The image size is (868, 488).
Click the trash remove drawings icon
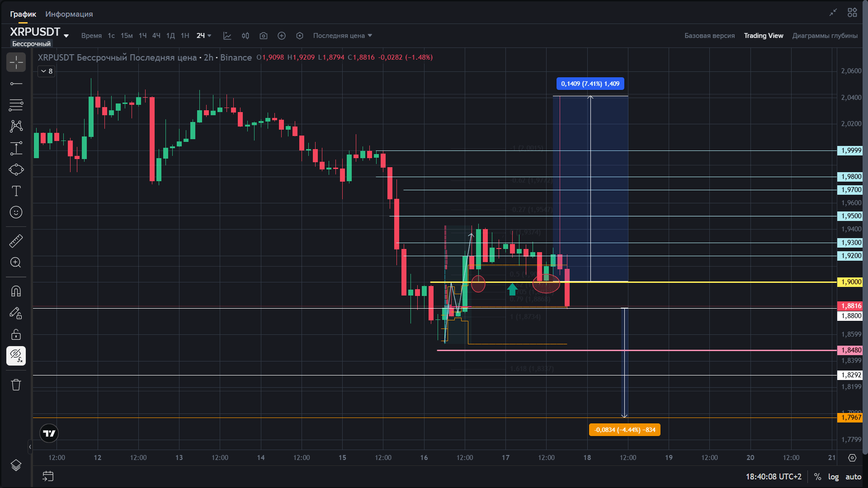(16, 385)
